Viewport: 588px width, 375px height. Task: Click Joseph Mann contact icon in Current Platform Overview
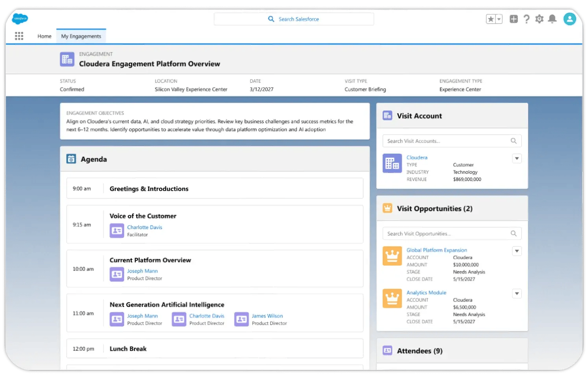pos(117,275)
